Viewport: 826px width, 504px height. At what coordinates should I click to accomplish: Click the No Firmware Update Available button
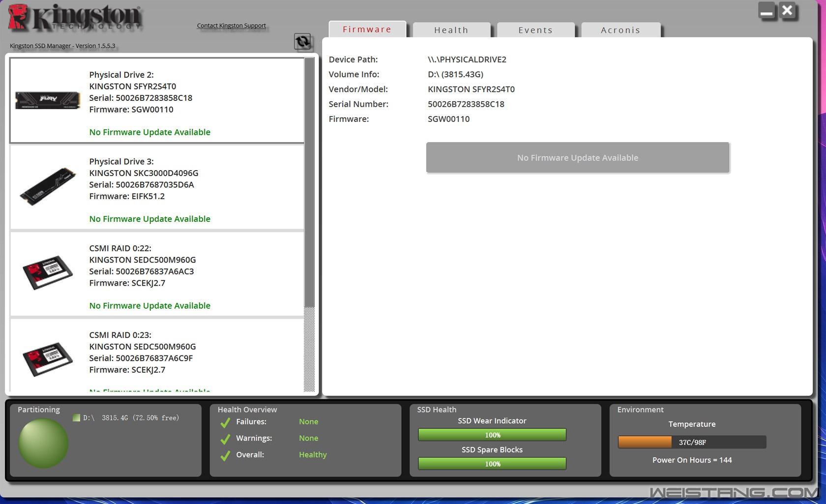click(578, 158)
